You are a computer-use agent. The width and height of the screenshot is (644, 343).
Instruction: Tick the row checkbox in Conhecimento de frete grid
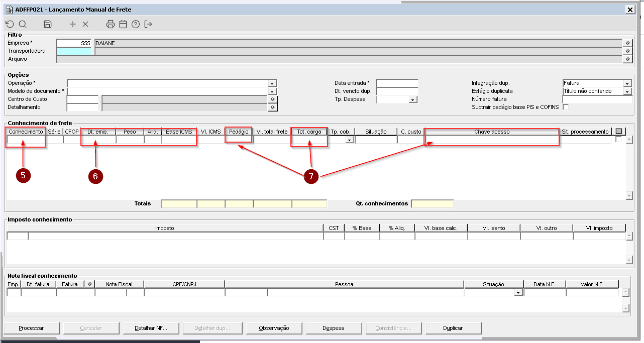click(618, 140)
